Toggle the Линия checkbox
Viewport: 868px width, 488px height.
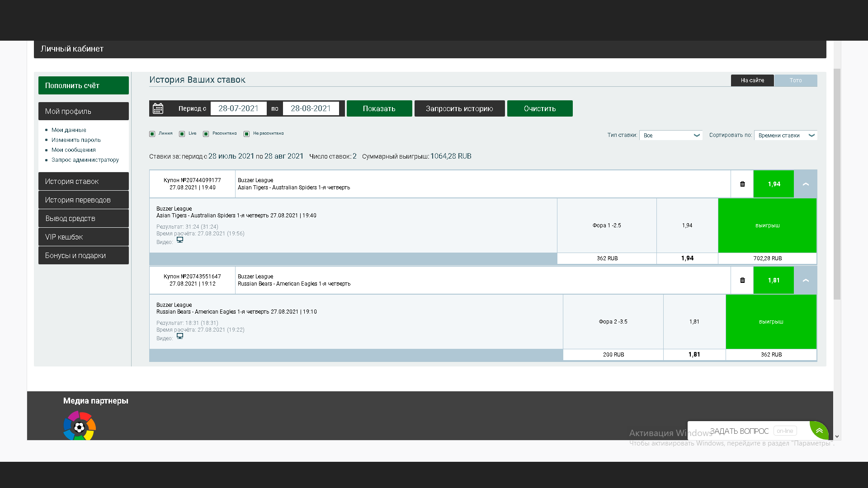(152, 134)
